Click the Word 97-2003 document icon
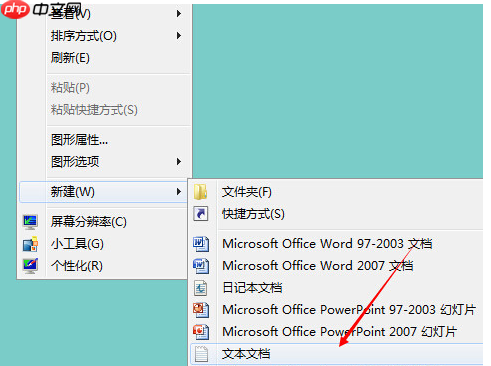This screenshot has width=491, height=366. point(201,244)
